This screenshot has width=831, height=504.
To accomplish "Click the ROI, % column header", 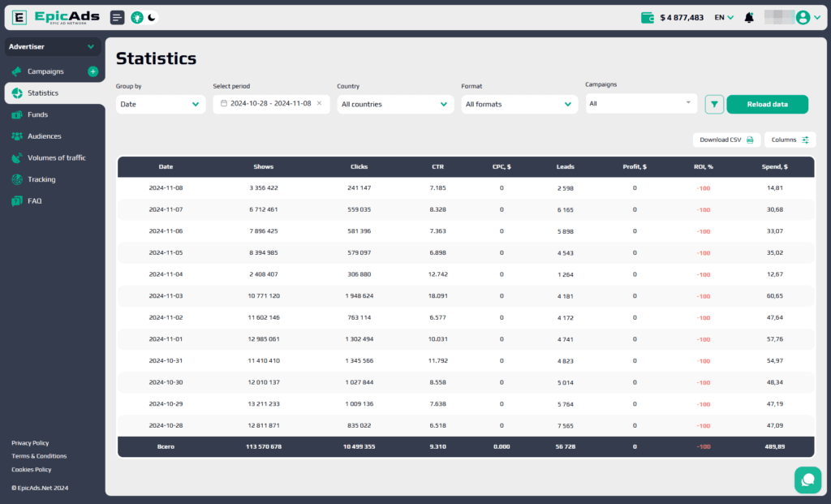I will click(x=704, y=167).
